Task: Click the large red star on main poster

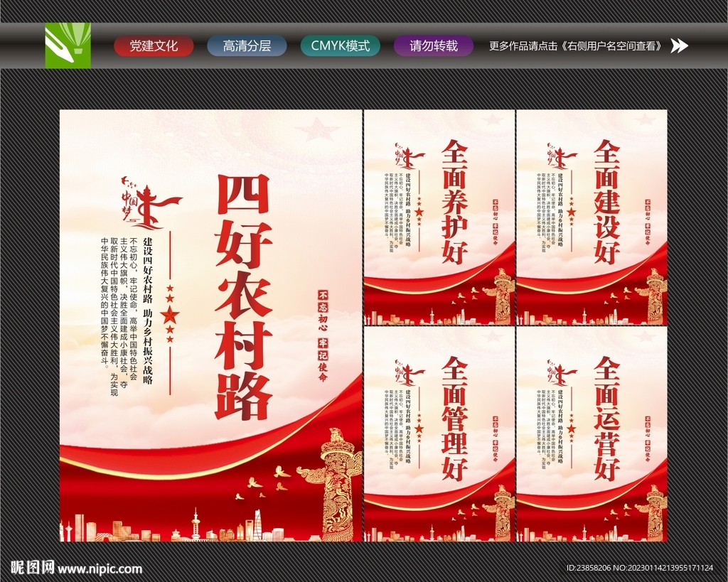Action: (170, 315)
